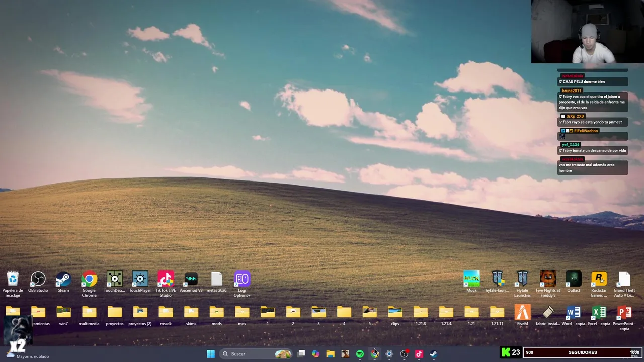This screenshot has height=362, width=644.
Task: Open the PowerPoint - copia shortcut
Action: coord(624,318)
